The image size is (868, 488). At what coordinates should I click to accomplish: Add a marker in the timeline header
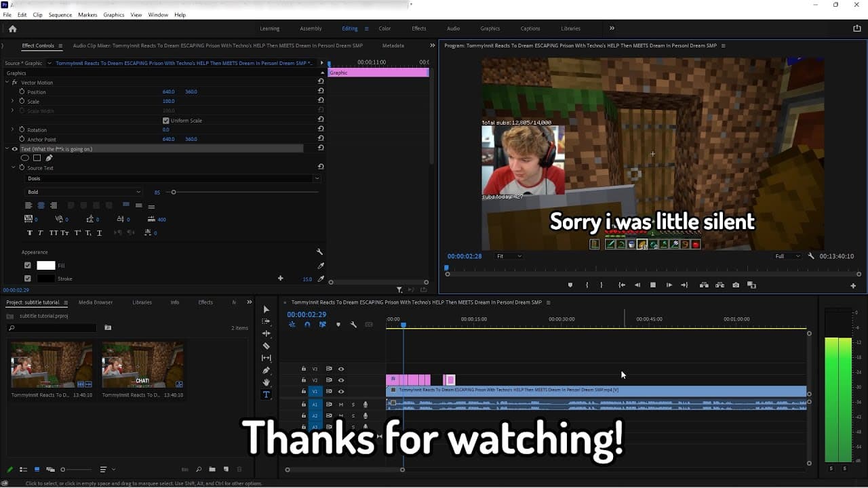338,325
